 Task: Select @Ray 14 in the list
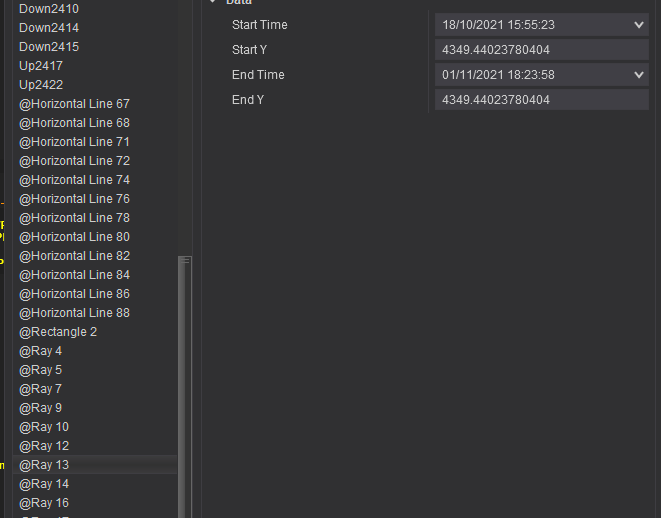click(44, 484)
